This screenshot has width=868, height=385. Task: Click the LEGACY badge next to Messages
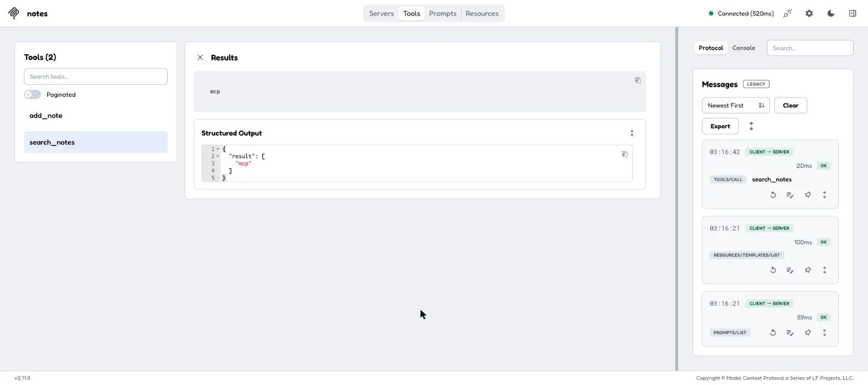[756, 84]
